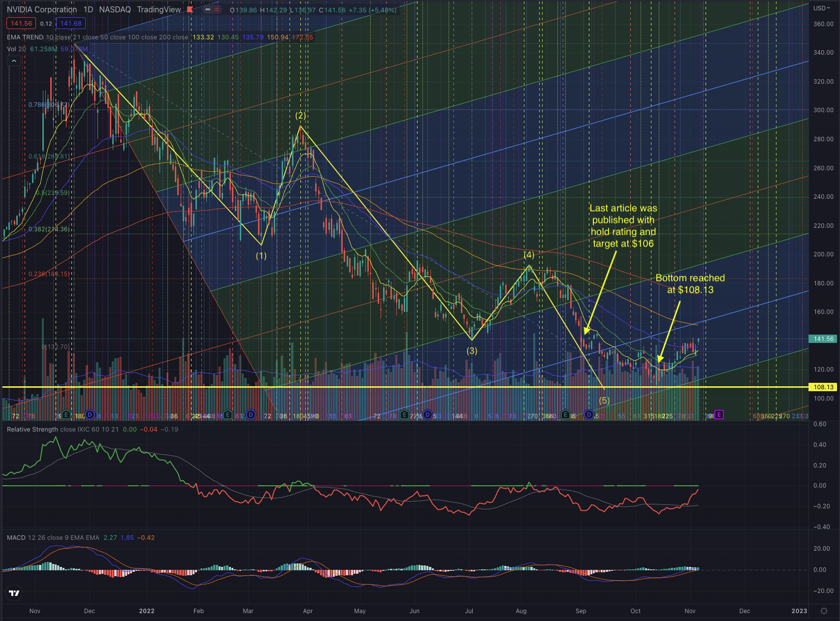The height and width of the screenshot is (621, 840).
Task: Click the blue 135.79 EMA value
Action: (253, 37)
